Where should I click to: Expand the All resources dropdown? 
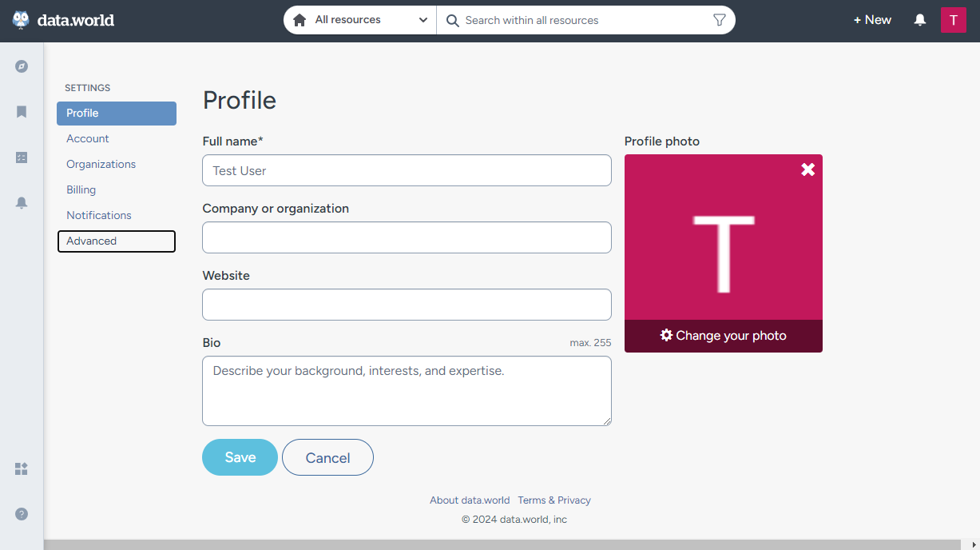[x=360, y=20]
